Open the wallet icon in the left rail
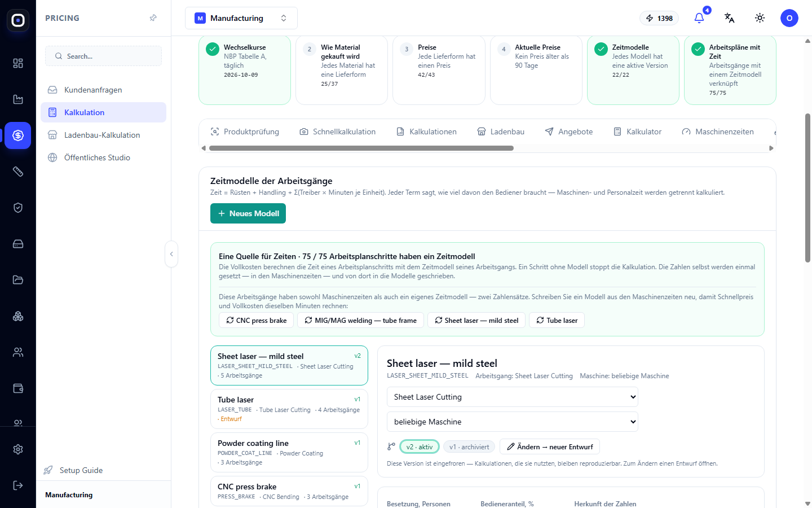The width and height of the screenshot is (812, 508). [18, 388]
